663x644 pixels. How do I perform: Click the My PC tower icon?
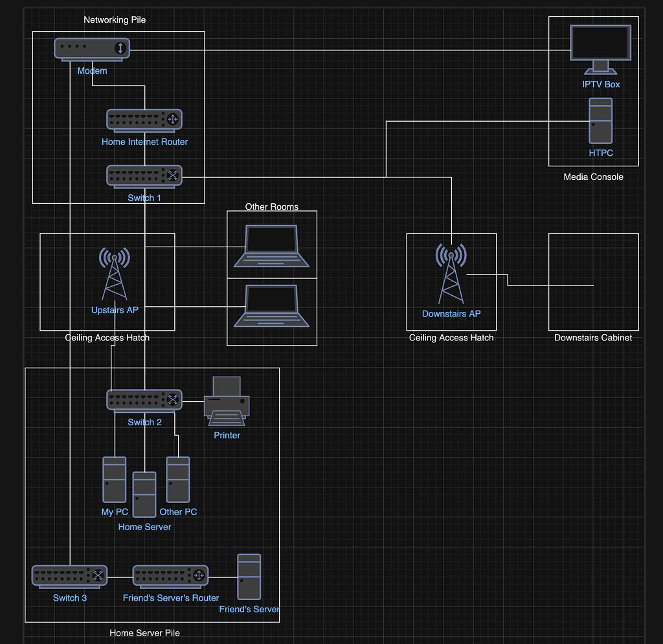115,480
